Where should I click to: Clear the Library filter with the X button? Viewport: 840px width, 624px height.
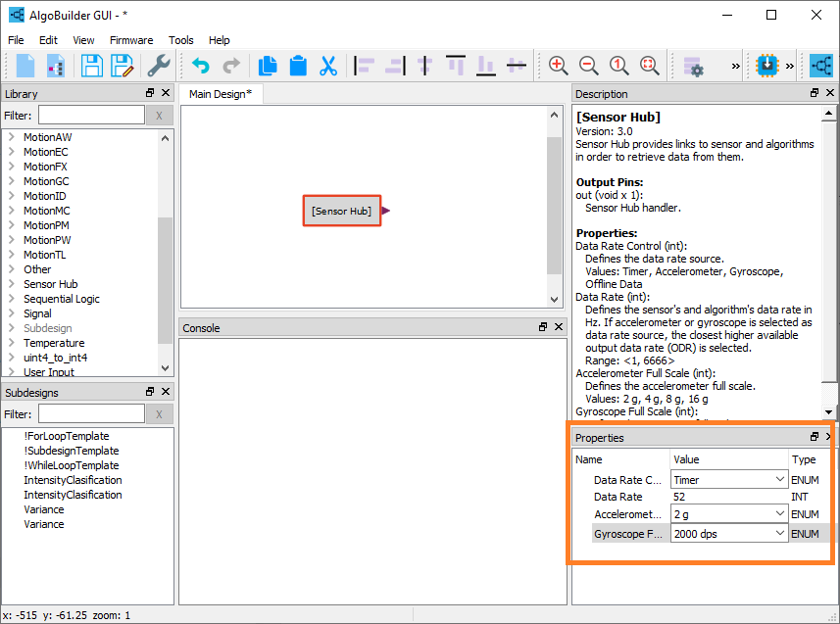click(159, 116)
